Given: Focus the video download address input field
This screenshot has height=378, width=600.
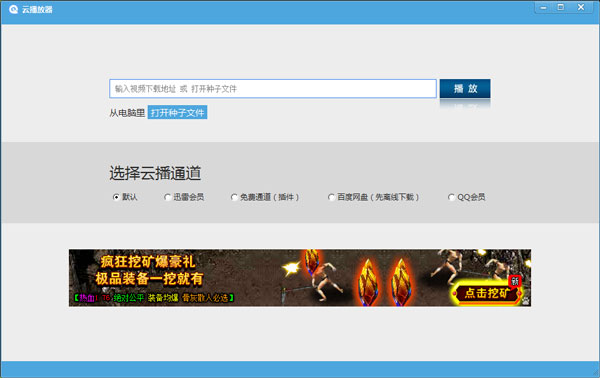Looking at the screenshot, I should (272, 89).
